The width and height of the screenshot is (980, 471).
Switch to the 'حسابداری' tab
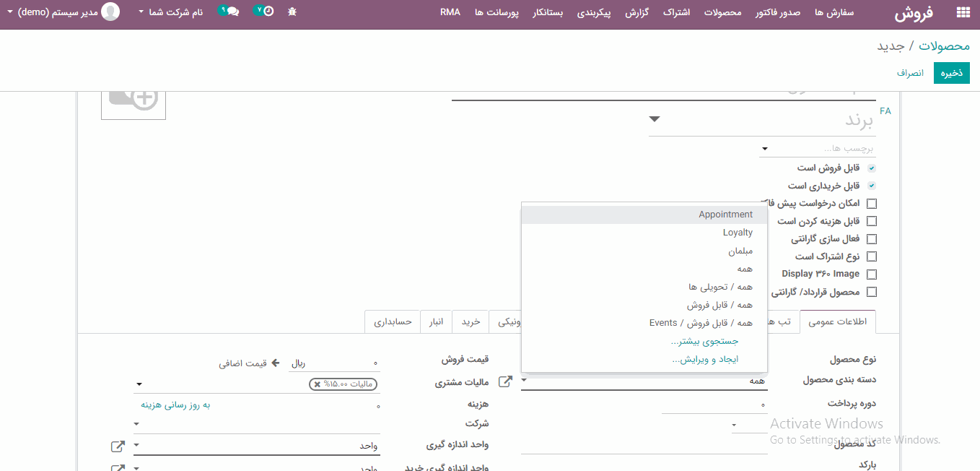click(x=393, y=321)
